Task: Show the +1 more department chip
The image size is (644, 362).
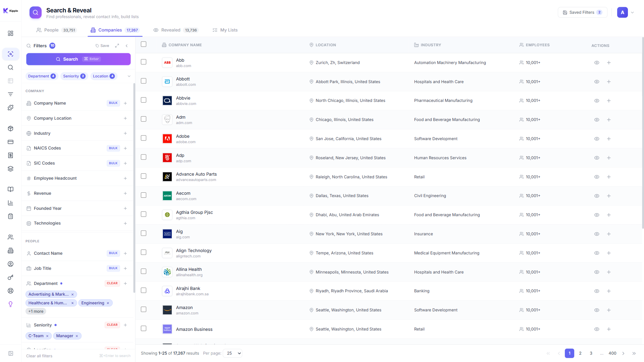Action: [36, 311]
